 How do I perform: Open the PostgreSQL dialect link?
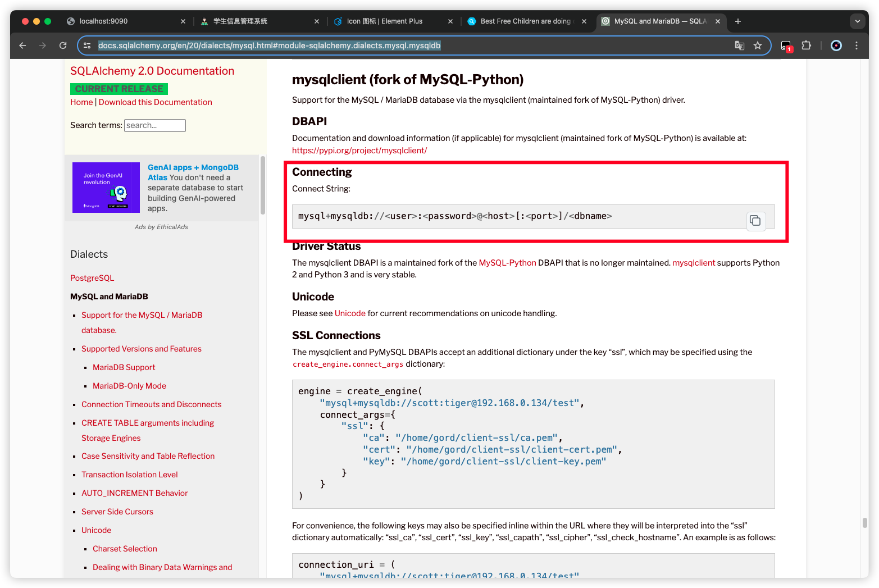pos(92,278)
